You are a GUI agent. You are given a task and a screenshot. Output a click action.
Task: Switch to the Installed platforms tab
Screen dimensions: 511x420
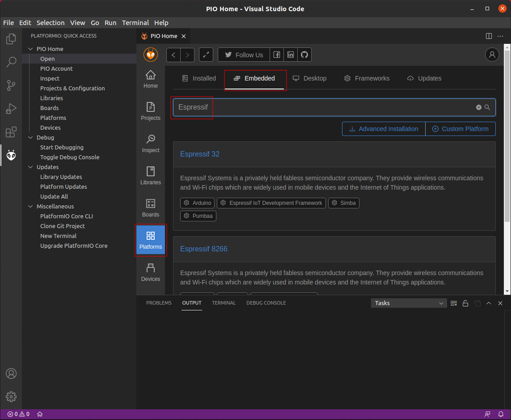199,79
